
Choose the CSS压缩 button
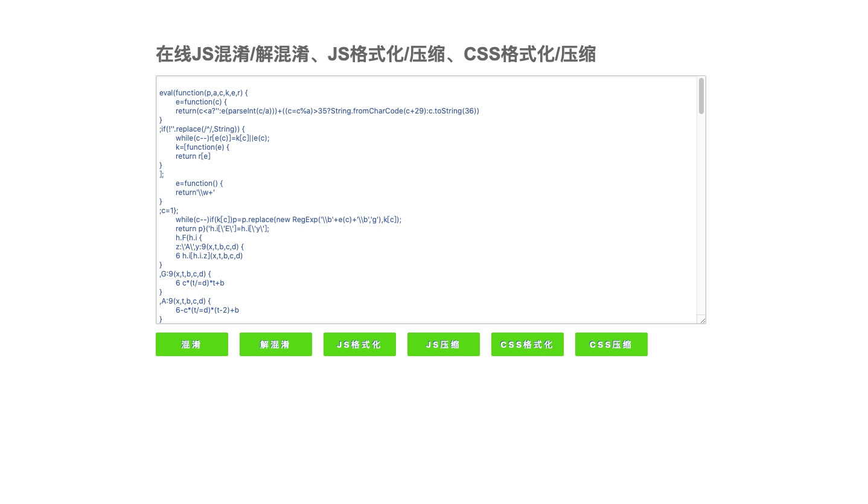(611, 344)
